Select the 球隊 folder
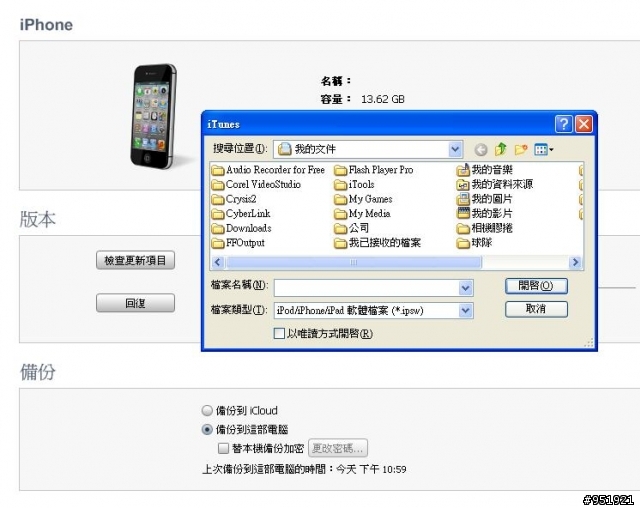This screenshot has width=640, height=508. (474, 243)
